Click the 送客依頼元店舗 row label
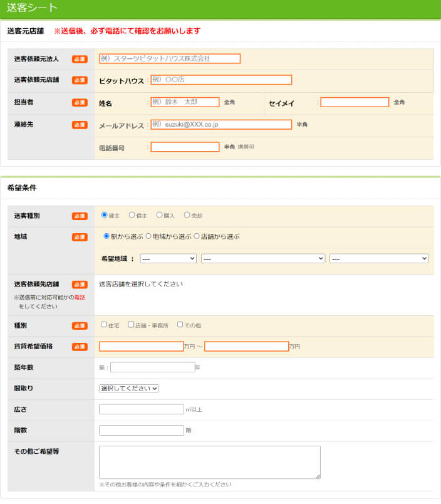 tap(36, 80)
